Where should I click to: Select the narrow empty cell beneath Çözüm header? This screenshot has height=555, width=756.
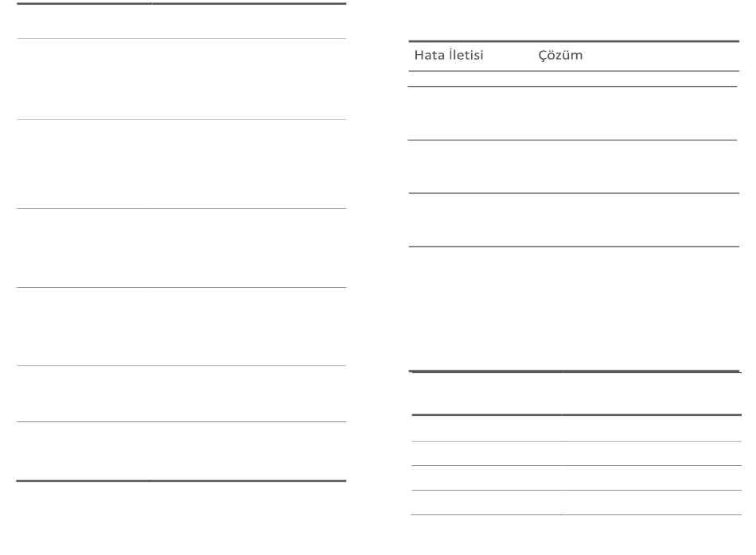(636, 79)
